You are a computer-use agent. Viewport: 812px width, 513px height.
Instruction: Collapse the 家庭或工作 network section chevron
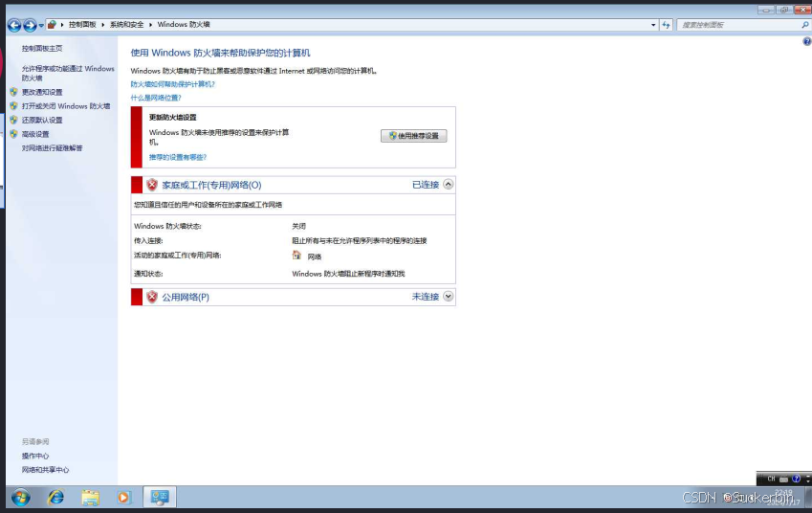448,184
